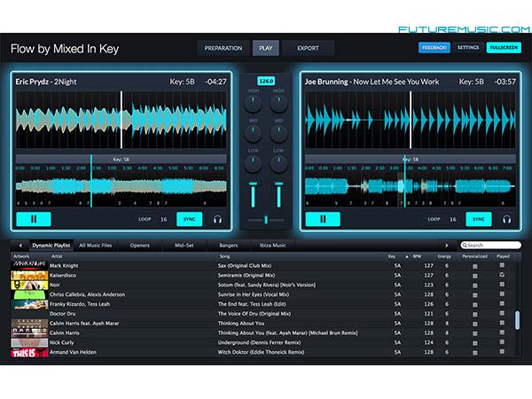Open the All Music Files tab
532x399 pixels.
96,246
